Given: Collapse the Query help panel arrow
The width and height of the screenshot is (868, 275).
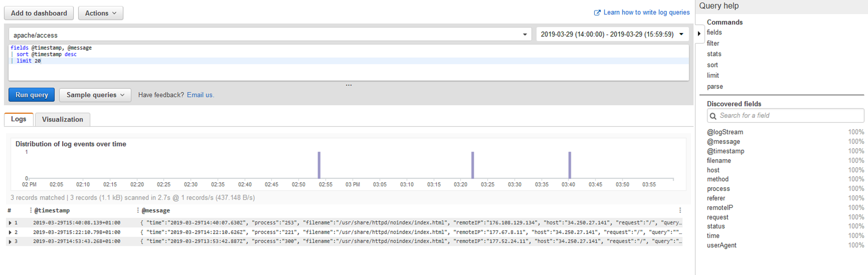Looking at the screenshot, I should (x=699, y=34).
